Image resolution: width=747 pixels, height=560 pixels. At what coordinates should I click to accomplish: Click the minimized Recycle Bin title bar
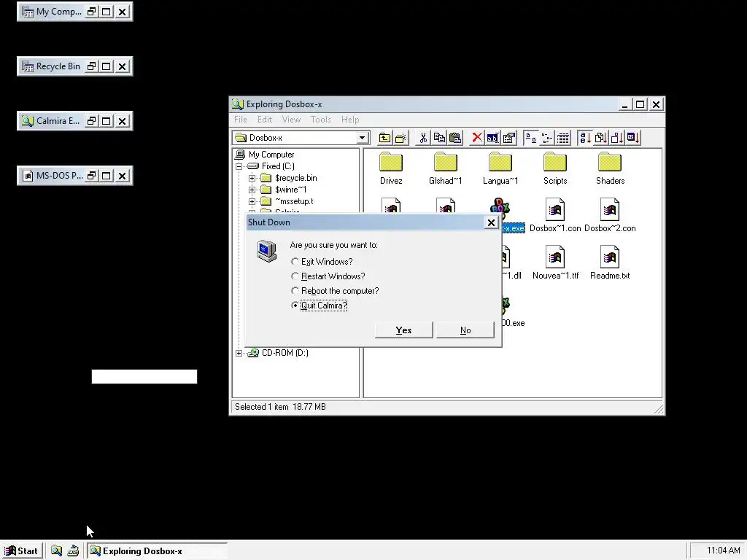coord(53,66)
